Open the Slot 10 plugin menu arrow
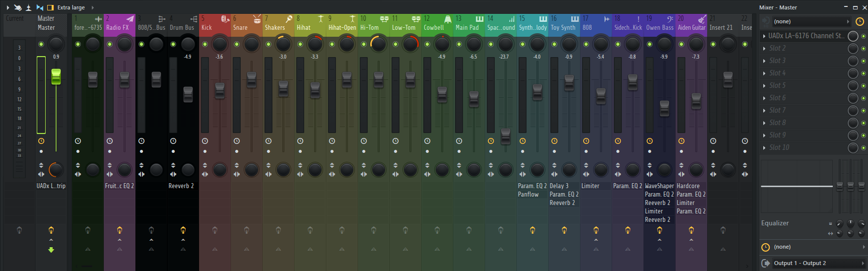This screenshot has width=868, height=271. click(x=764, y=147)
